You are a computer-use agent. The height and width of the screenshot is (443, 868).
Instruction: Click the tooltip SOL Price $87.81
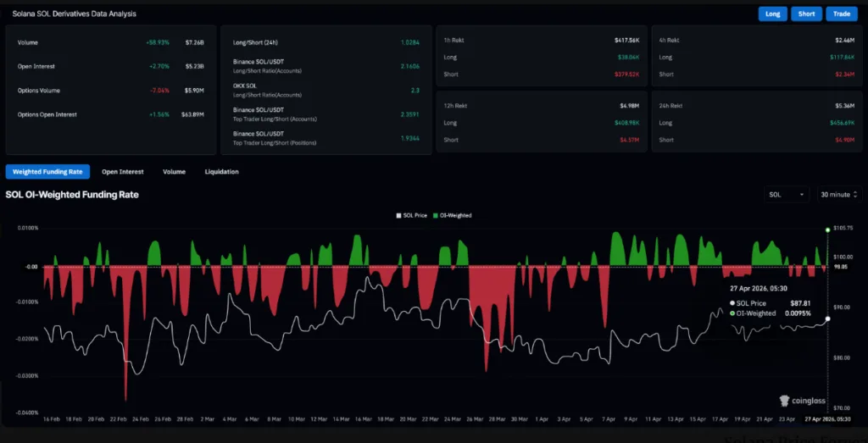802,303
